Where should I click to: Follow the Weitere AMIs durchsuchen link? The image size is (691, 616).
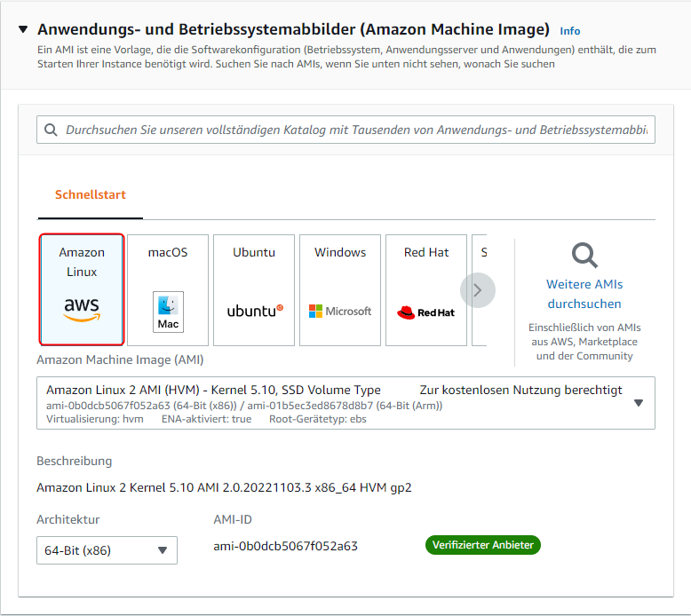(584, 294)
